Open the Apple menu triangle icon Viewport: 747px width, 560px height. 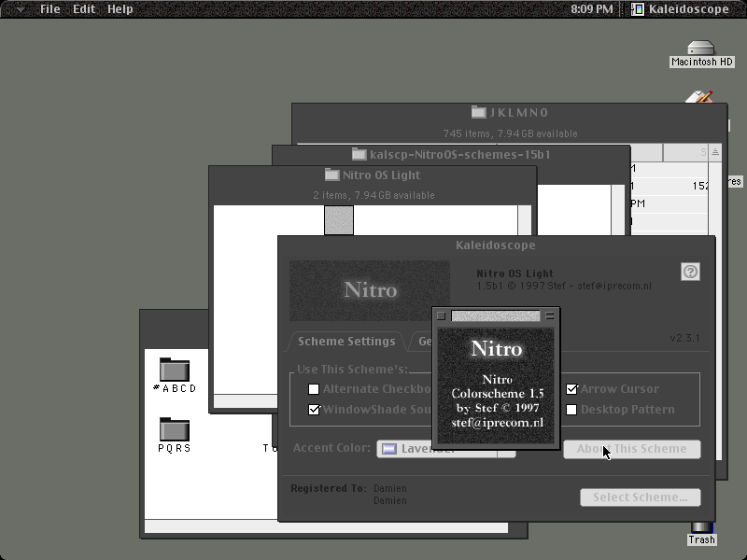[21, 9]
